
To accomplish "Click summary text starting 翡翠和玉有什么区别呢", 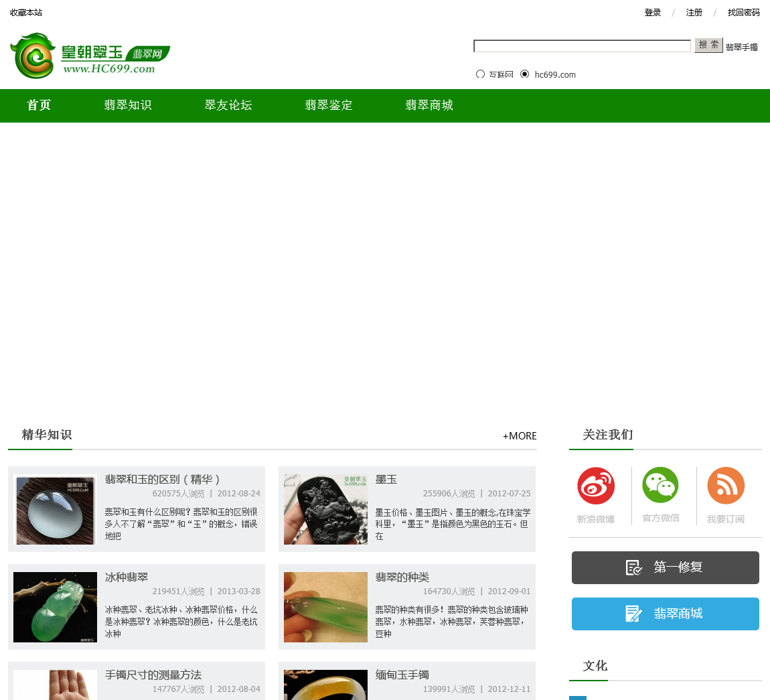I will click(181, 524).
